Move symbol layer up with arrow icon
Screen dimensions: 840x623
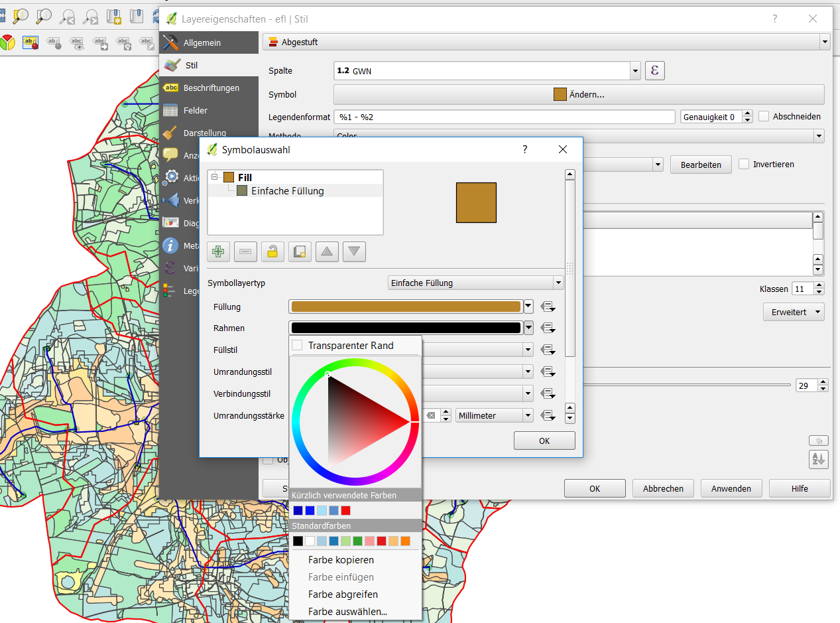(x=327, y=251)
